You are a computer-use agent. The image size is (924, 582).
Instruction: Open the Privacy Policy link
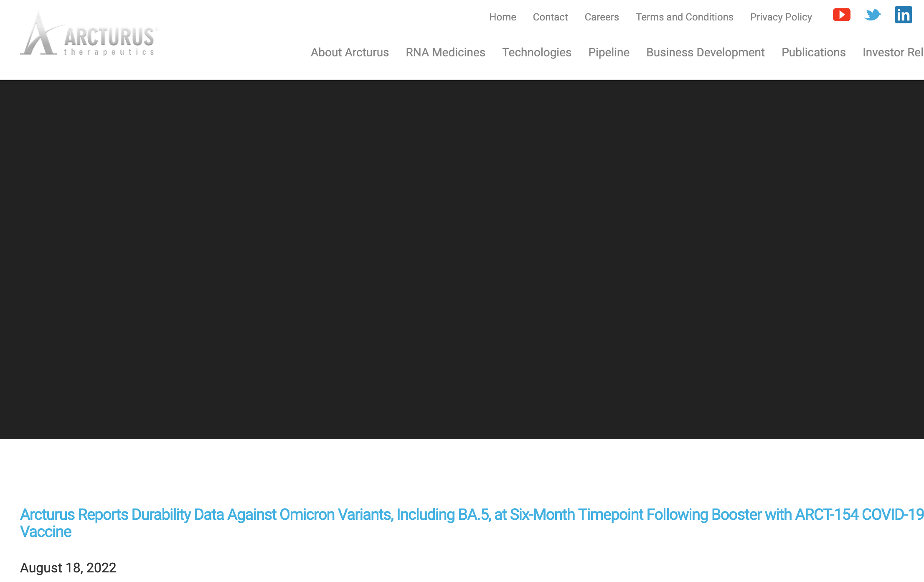click(x=781, y=17)
